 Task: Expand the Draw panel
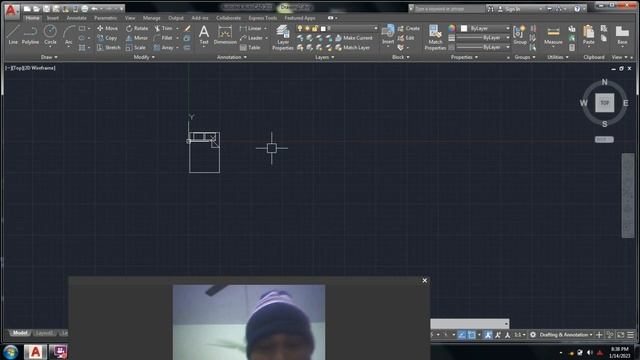coord(49,57)
